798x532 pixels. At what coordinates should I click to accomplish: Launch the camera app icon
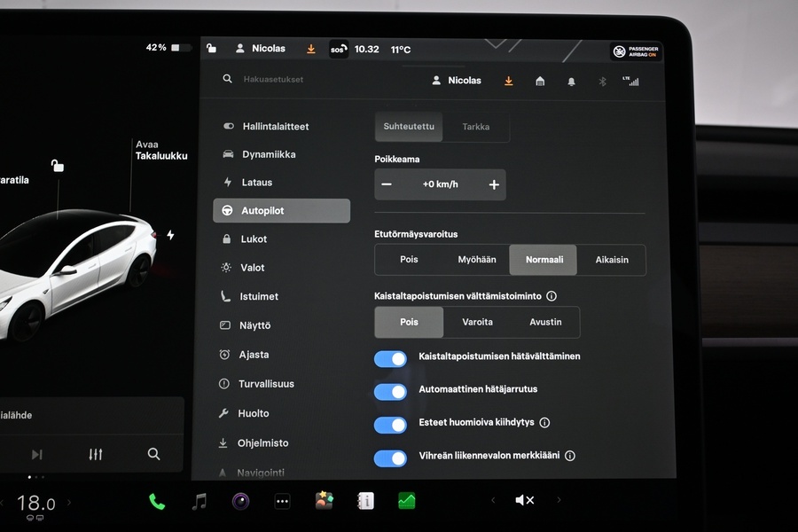pos(240,502)
